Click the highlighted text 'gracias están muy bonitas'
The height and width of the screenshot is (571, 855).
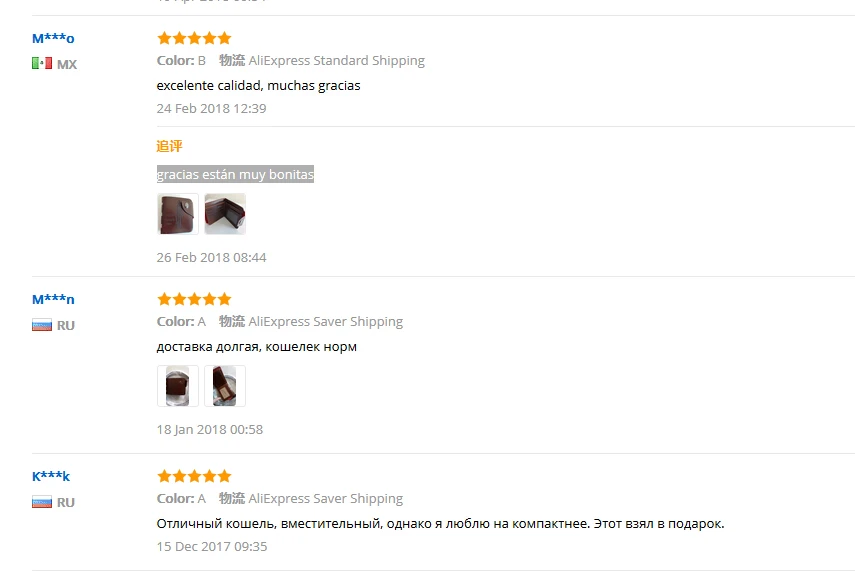coord(235,174)
